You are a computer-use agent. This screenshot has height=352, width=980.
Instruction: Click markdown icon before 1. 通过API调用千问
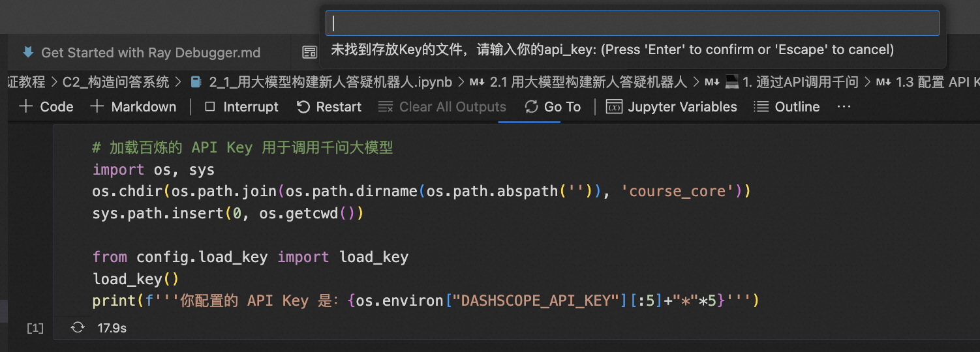tap(712, 82)
